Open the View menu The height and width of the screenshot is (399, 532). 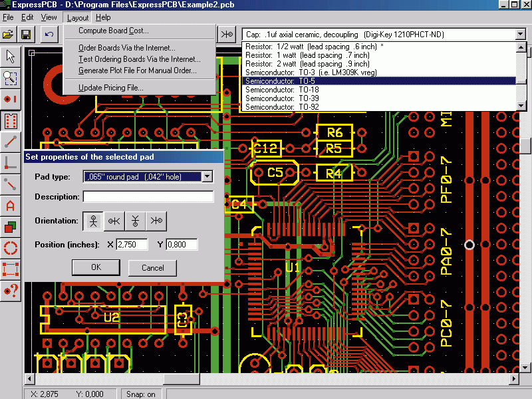click(x=49, y=17)
